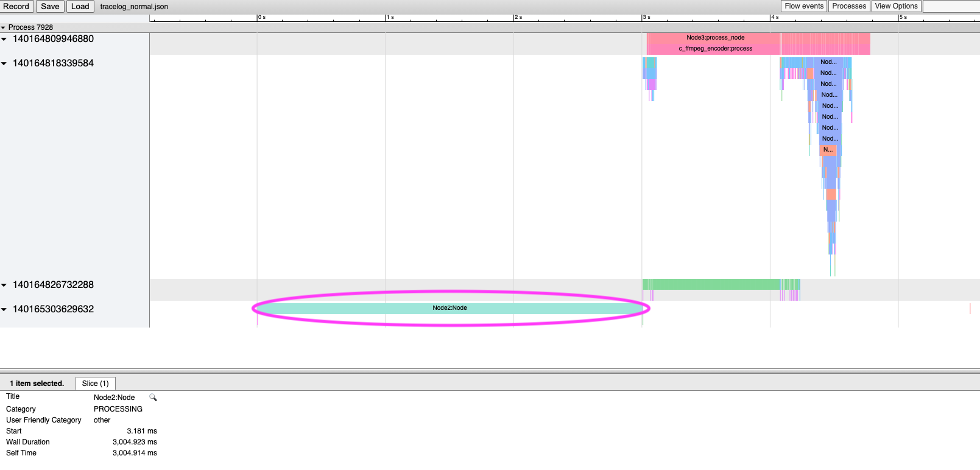Collapse thread 140164826732288 row
This screenshot has width=980, height=470.
4,285
